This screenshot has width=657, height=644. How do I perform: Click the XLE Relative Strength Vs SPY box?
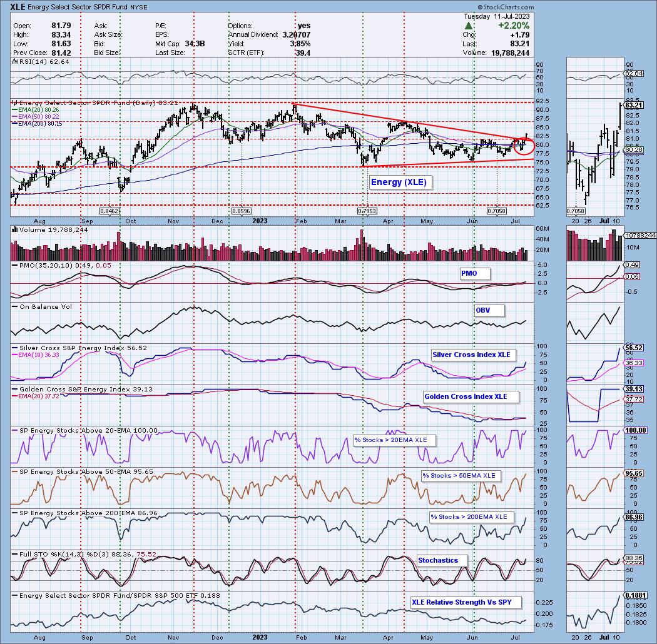(x=466, y=602)
